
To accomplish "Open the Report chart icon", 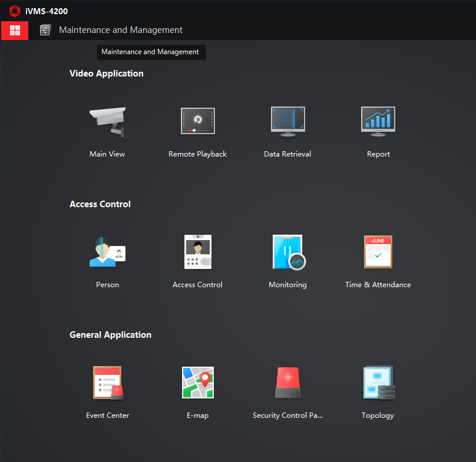I will tap(378, 121).
